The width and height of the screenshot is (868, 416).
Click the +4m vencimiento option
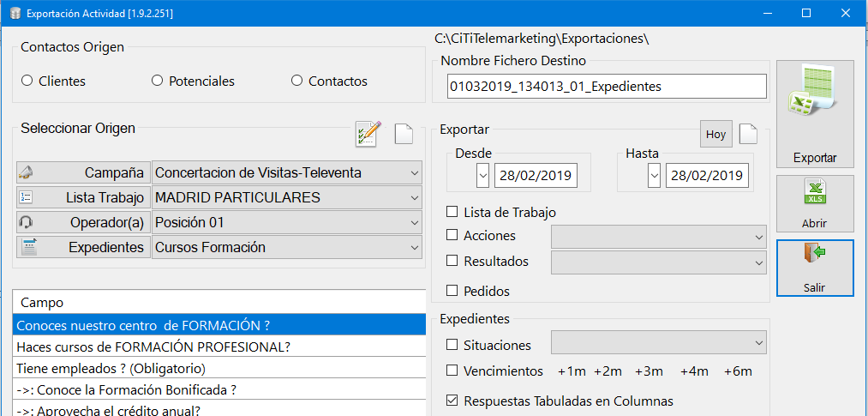(x=694, y=371)
